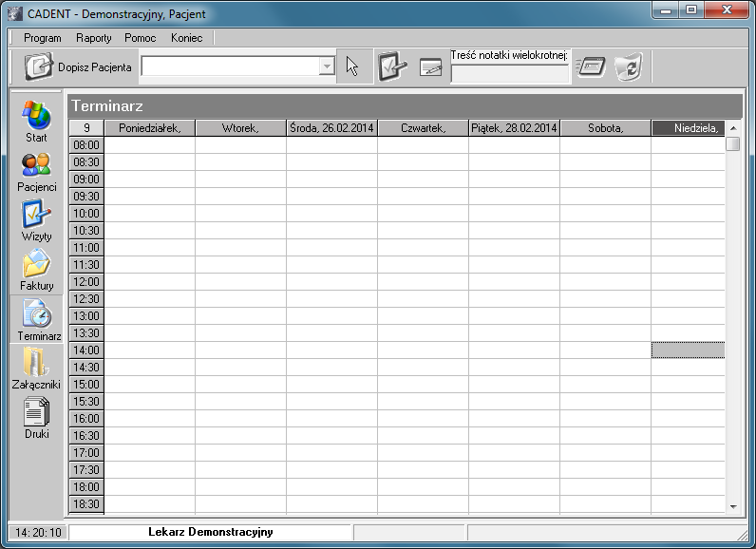Click the edit note checkmark-pen icon

392,66
